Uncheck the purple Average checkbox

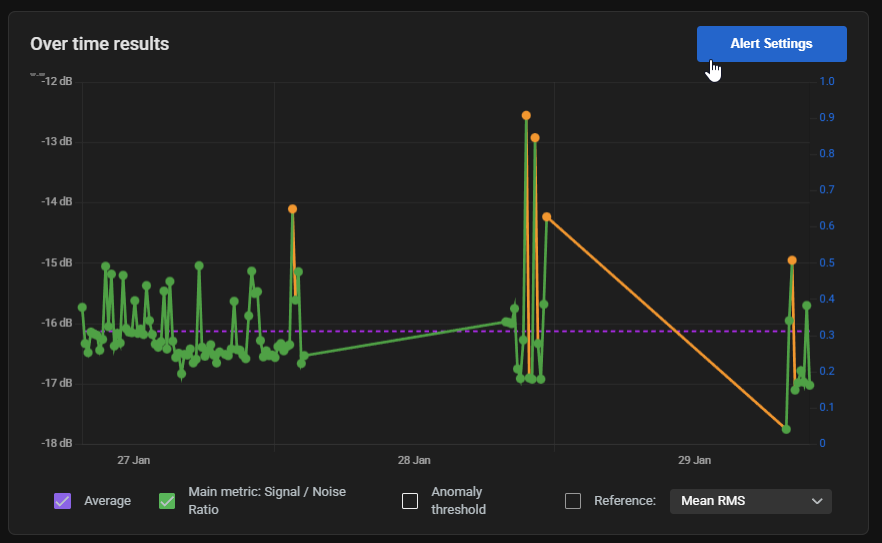click(62, 501)
